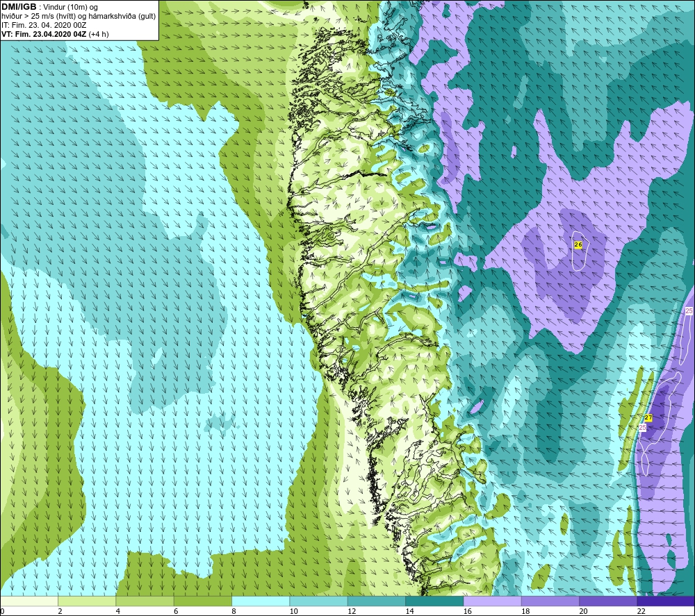This screenshot has width=695, height=616.
Task: Click the 'hviður > 25 m/s' legend line
Action: (79, 16)
